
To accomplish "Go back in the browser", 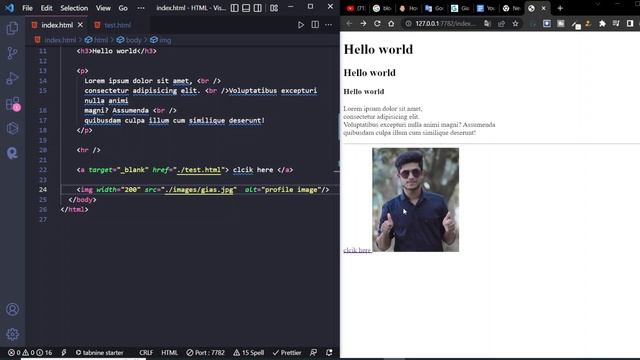I will [x=349, y=24].
